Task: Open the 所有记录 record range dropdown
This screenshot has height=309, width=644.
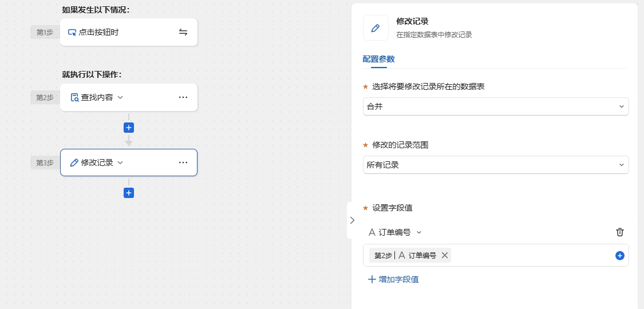Action: pos(496,165)
